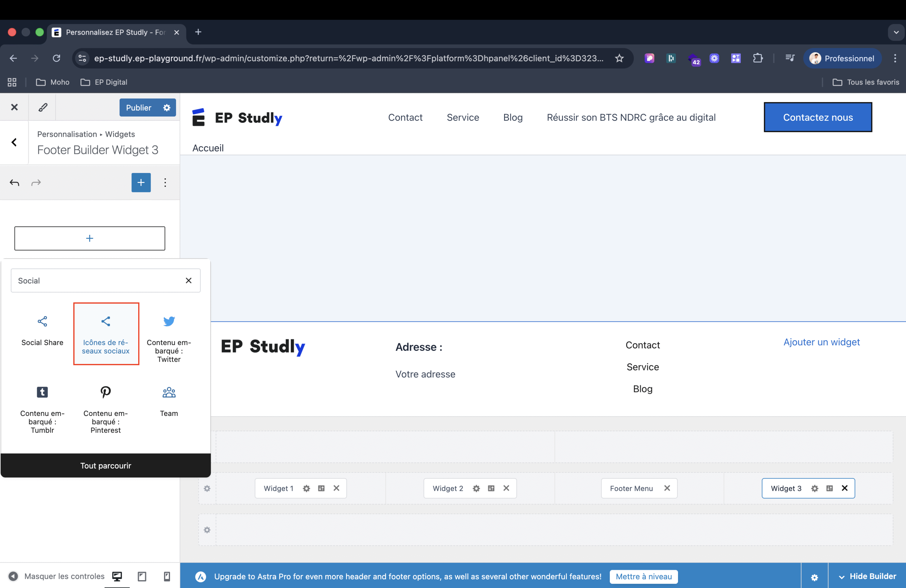Switch to mobile preview mode
Image resolution: width=906 pixels, height=588 pixels.
pos(167,576)
